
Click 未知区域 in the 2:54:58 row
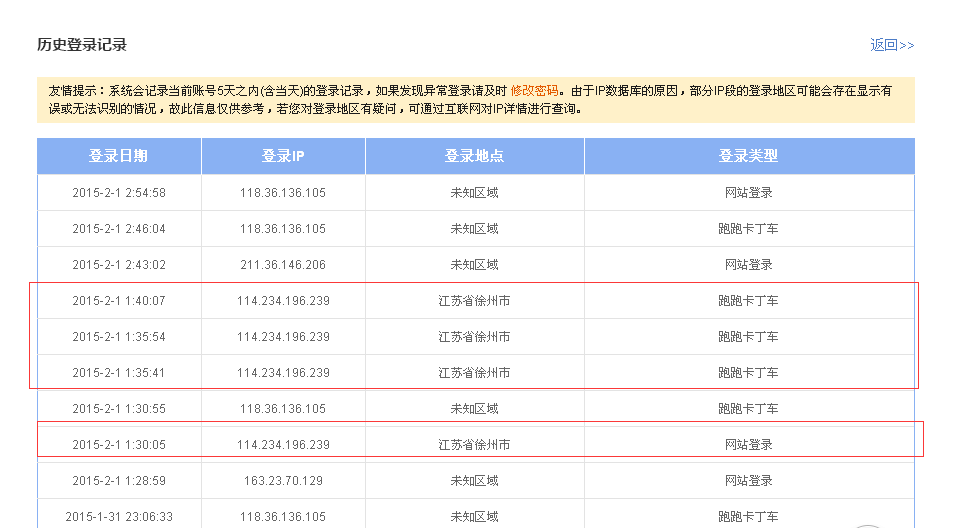tap(475, 193)
